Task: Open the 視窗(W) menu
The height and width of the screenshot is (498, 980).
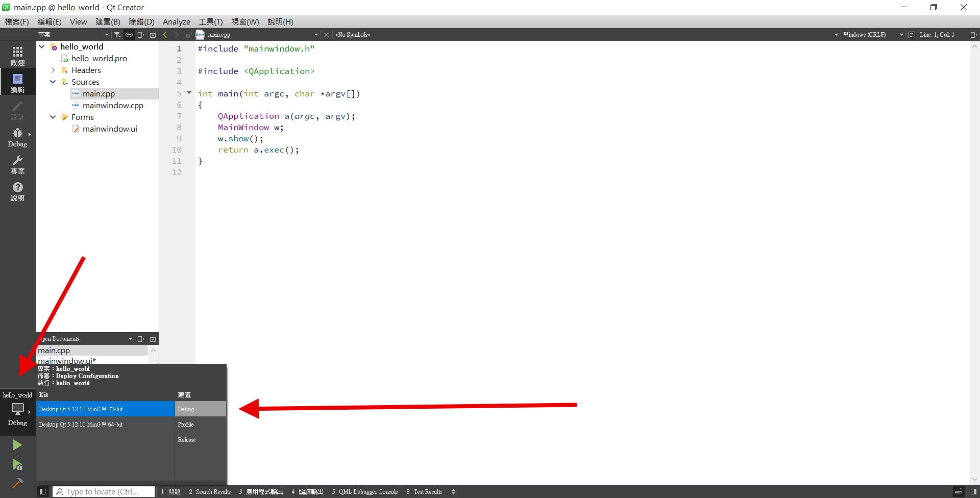Action: click(x=245, y=21)
